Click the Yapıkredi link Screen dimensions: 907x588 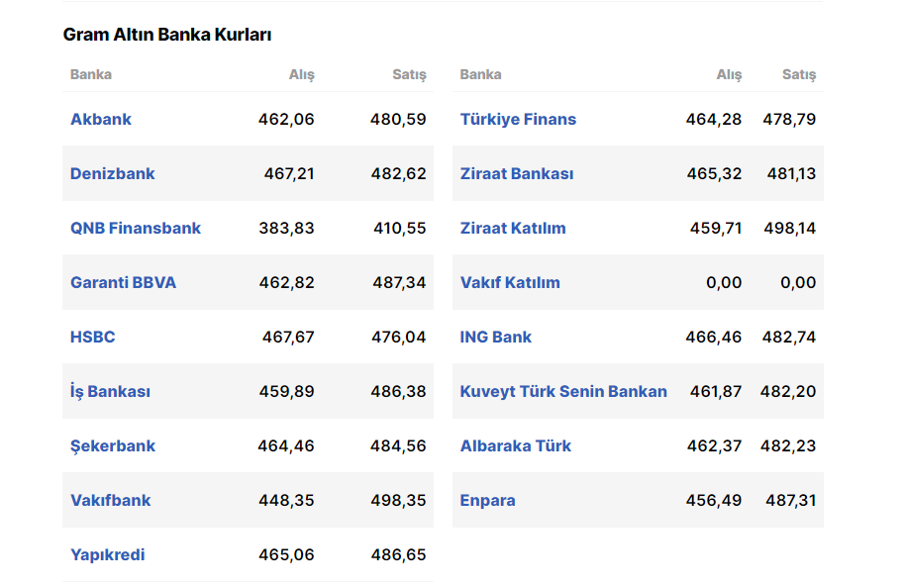tap(108, 554)
